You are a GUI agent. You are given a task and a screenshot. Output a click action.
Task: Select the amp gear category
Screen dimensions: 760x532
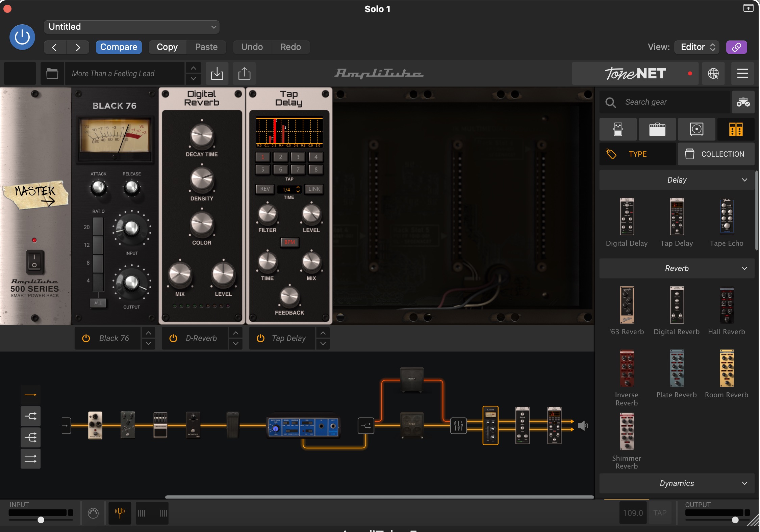657,129
